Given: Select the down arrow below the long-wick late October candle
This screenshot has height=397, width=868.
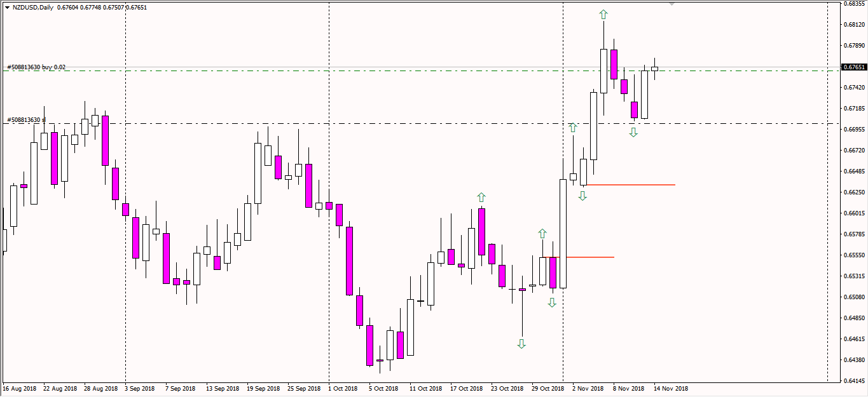Looking at the screenshot, I should coord(521,344).
